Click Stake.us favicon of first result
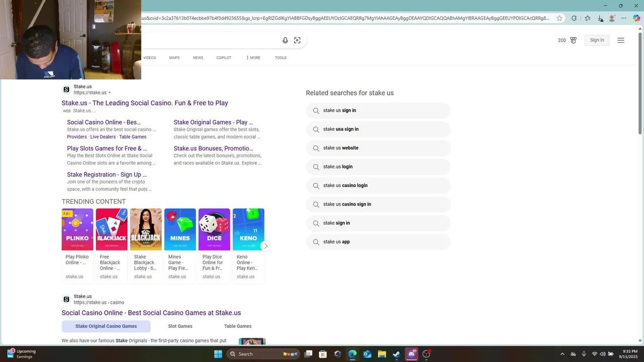 (x=66, y=89)
